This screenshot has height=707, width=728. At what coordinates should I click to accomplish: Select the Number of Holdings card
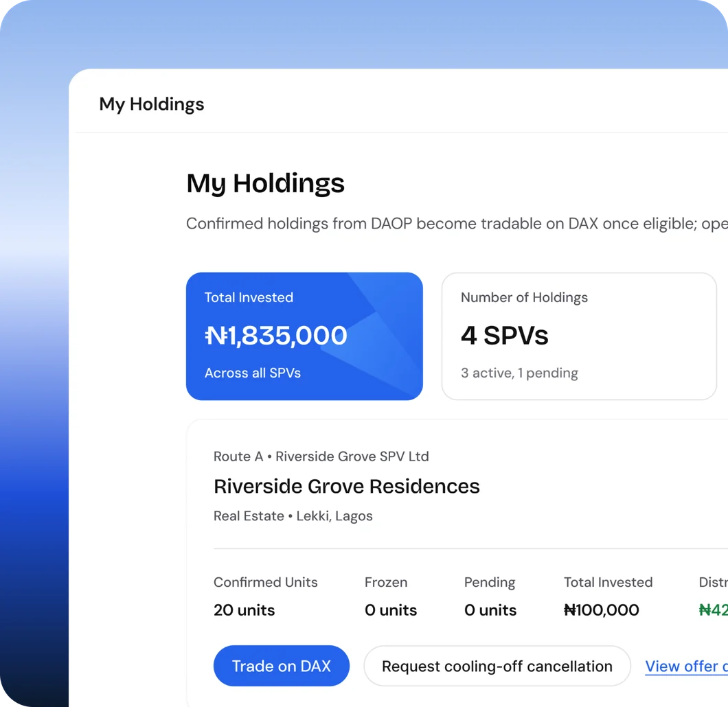(x=579, y=336)
